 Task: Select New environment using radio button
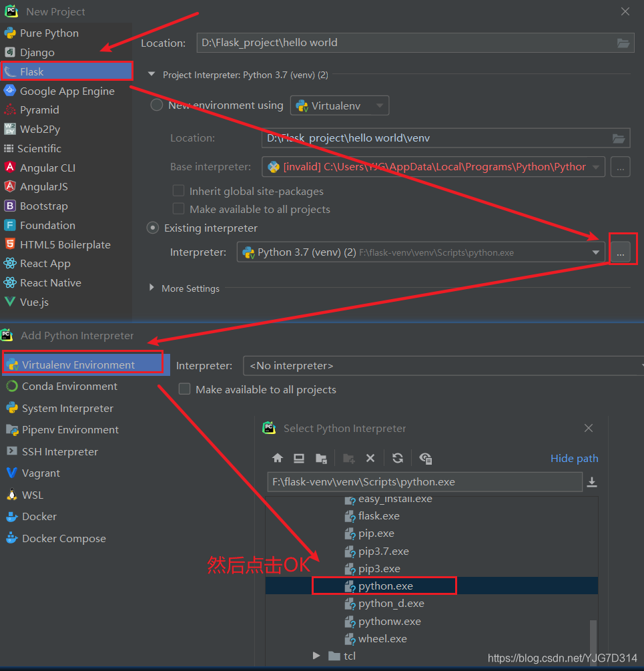(x=157, y=105)
